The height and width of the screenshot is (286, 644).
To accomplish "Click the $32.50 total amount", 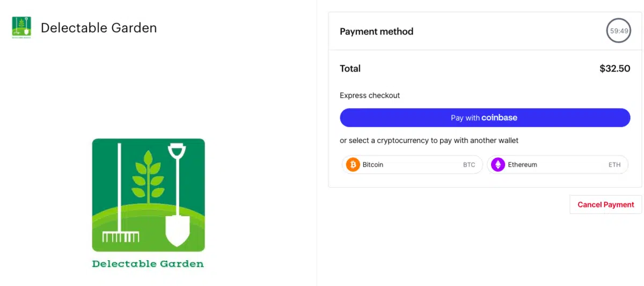I will (x=614, y=69).
